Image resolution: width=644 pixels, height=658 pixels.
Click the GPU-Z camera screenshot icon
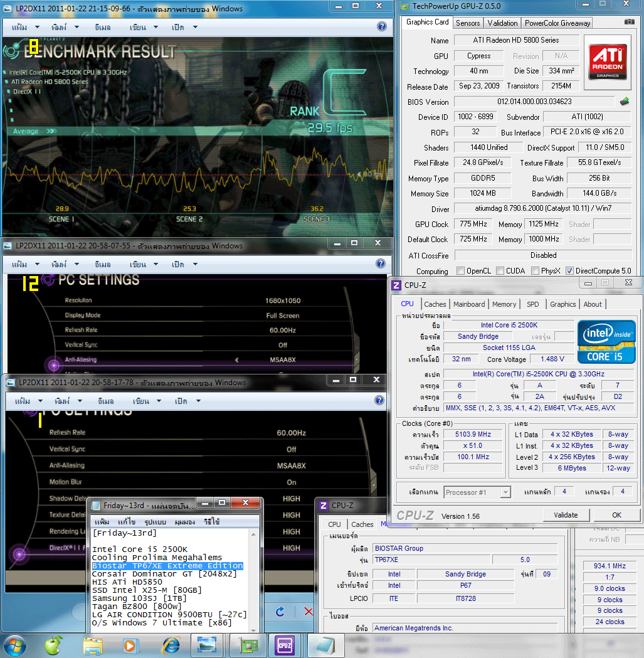click(x=629, y=22)
